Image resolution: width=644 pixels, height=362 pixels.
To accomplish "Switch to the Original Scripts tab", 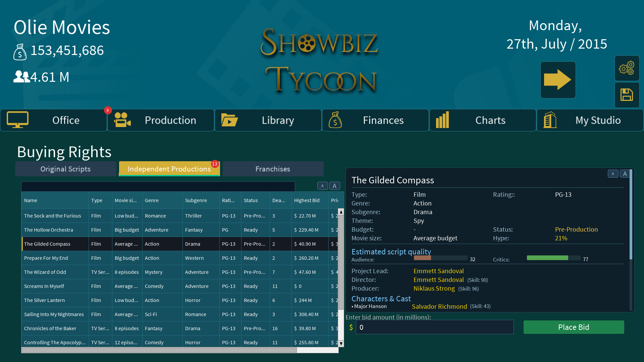I will click(66, 169).
